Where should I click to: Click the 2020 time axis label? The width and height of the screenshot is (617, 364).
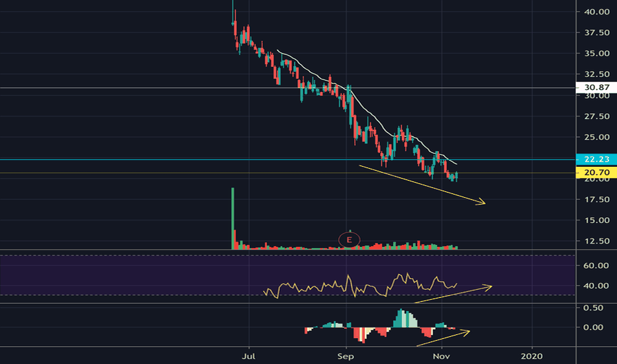click(532, 357)
